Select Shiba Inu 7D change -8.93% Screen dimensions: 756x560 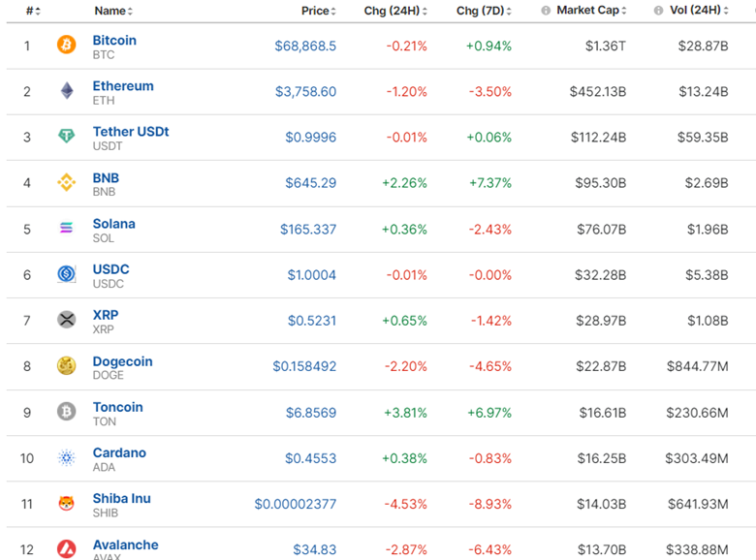pos(489,505)
